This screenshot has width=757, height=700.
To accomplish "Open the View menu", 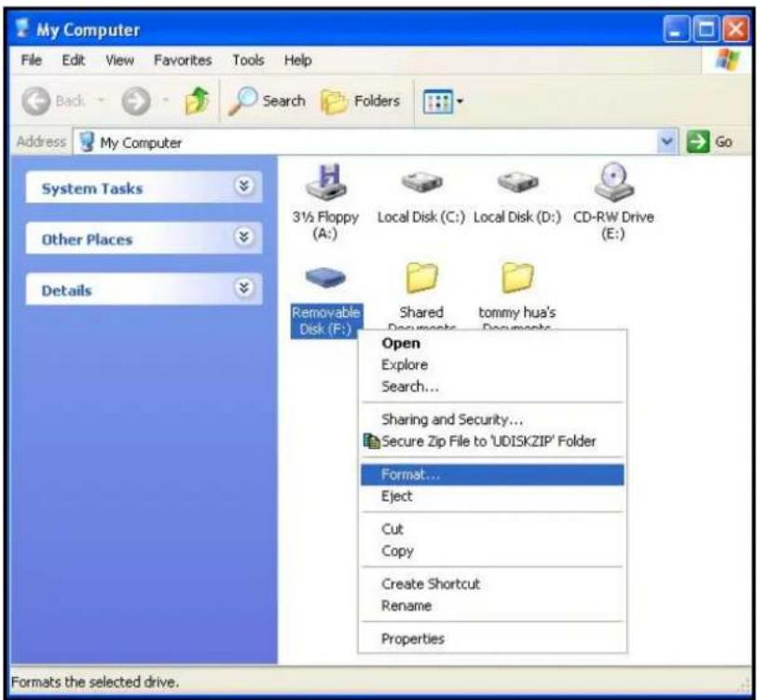I will (119, 60).
